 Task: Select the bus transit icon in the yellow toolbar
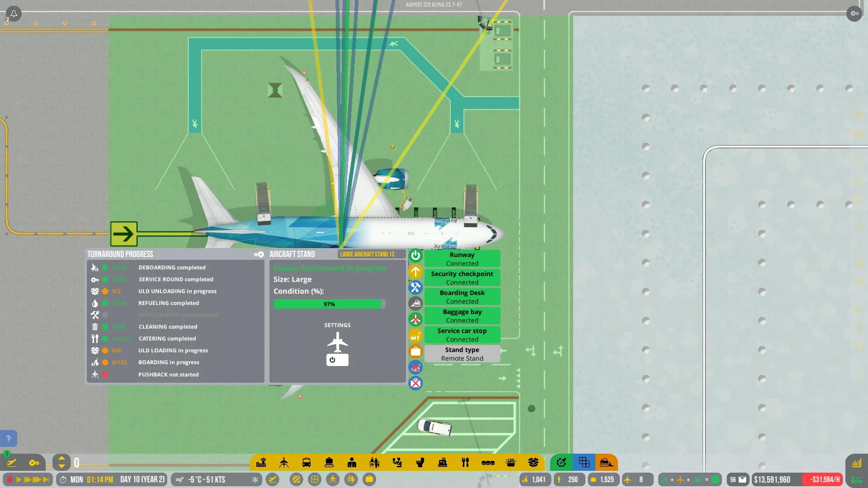tap(307, 462)
